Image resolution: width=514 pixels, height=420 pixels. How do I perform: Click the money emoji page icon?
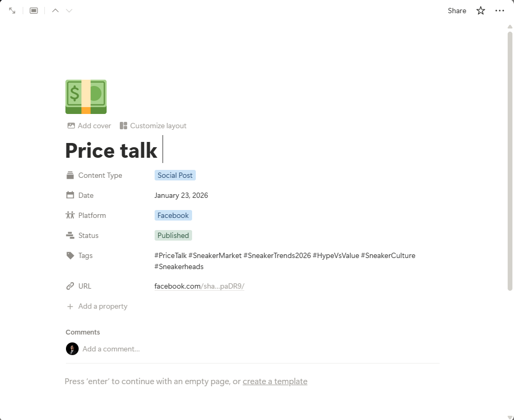pos(86,97)
